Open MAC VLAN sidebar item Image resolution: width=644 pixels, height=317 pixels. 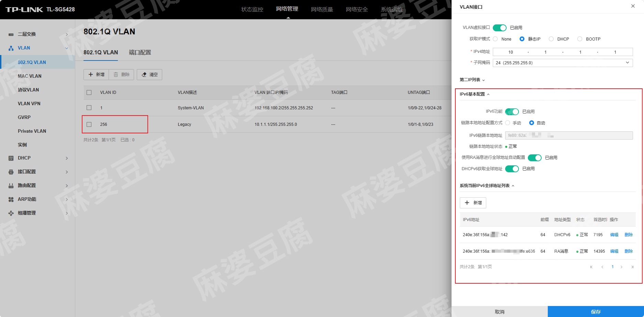[x=30, y=76]
